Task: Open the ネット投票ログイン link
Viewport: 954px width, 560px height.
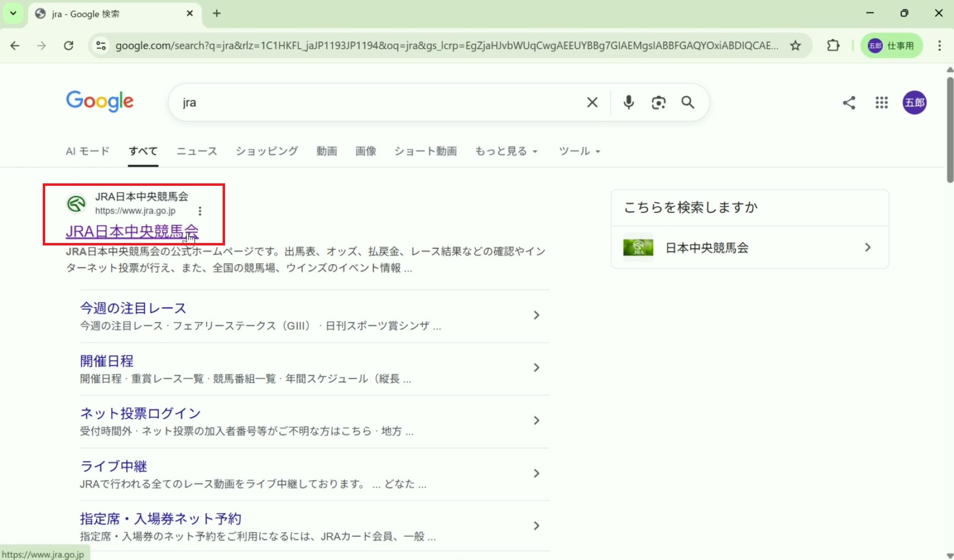Action: point(140,413)
